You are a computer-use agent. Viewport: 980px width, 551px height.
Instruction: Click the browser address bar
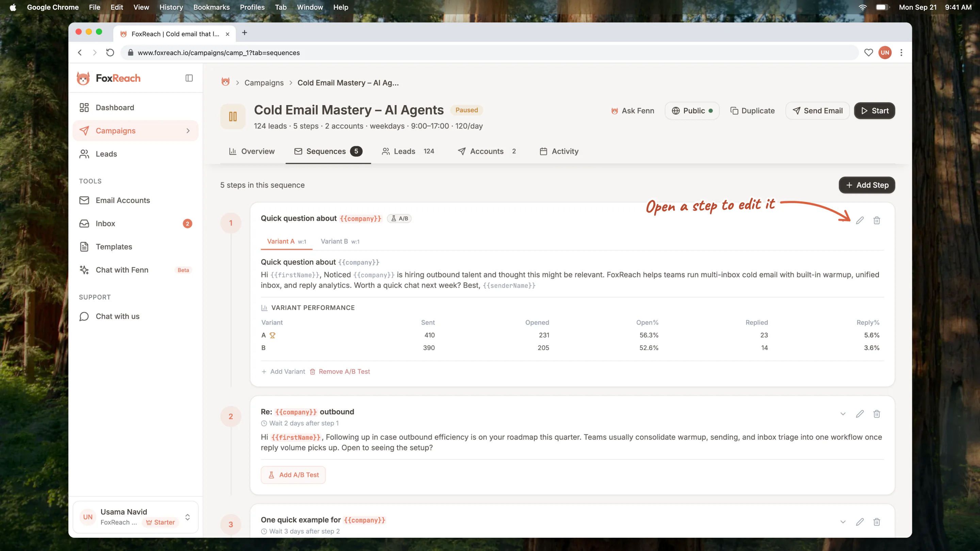pos(489,52)
